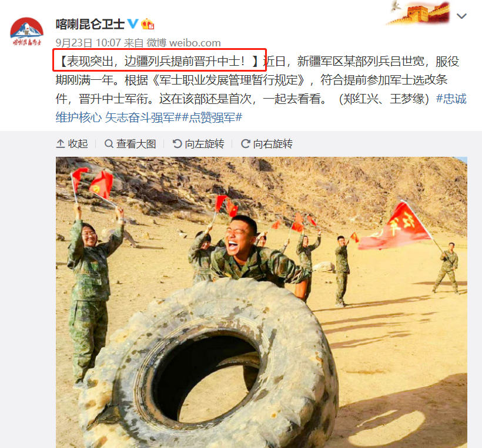Click the crown membership badge icon
Viewport: 482px width, 448px height.
148,24
